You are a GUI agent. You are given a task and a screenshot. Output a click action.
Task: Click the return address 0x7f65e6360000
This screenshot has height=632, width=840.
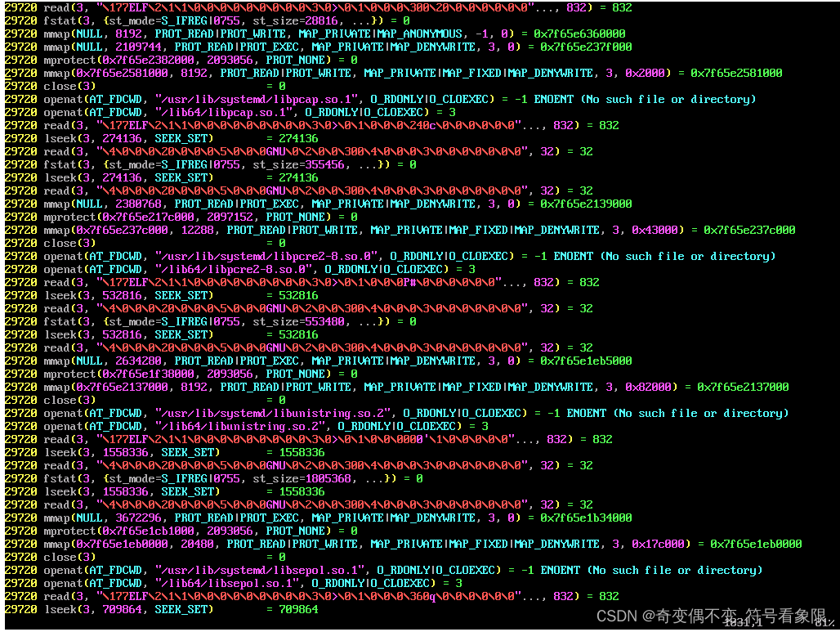pyautogui.click(x=579, y=34)
